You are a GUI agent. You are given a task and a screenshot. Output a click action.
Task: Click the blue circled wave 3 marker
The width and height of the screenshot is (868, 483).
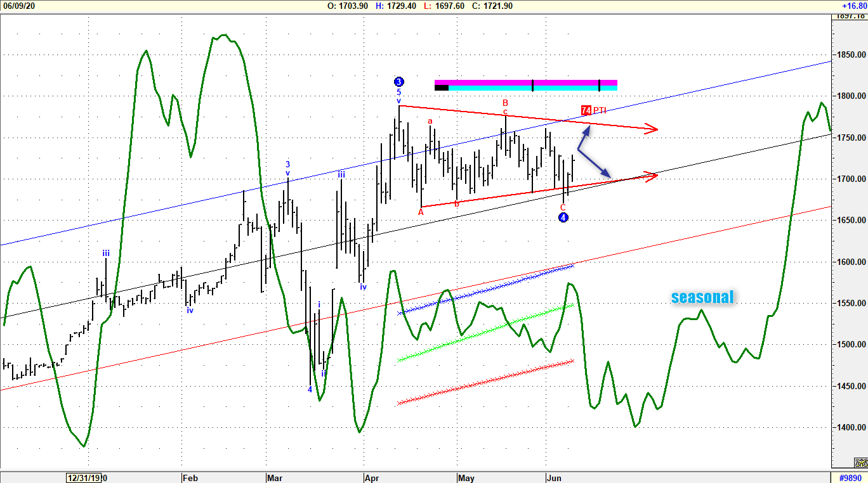click(x=398, y=82)
